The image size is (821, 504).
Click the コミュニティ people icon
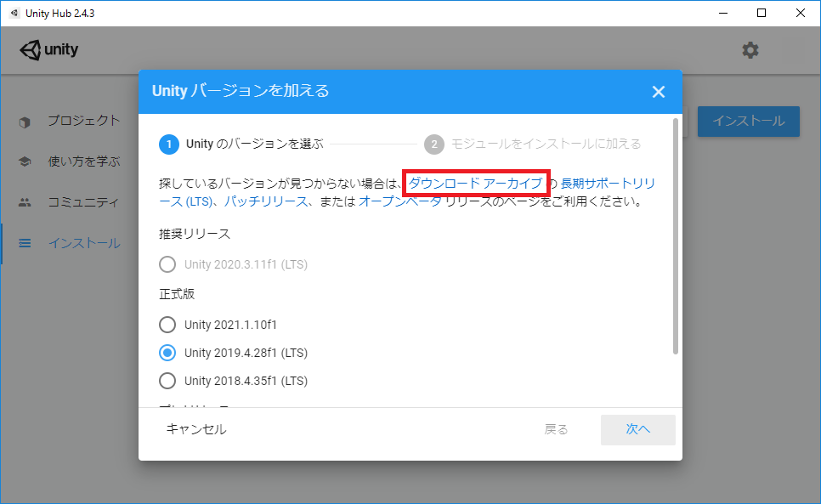25,202
